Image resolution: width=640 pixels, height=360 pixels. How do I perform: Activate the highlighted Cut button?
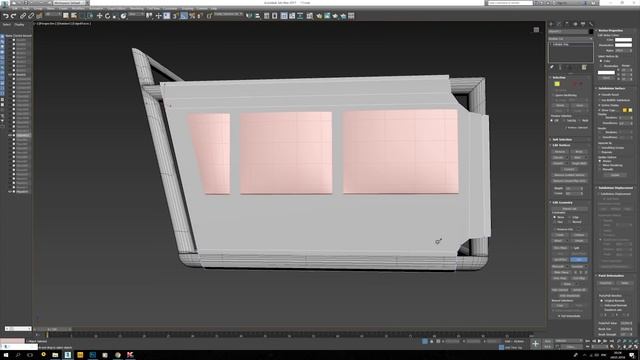click(579, 260)
